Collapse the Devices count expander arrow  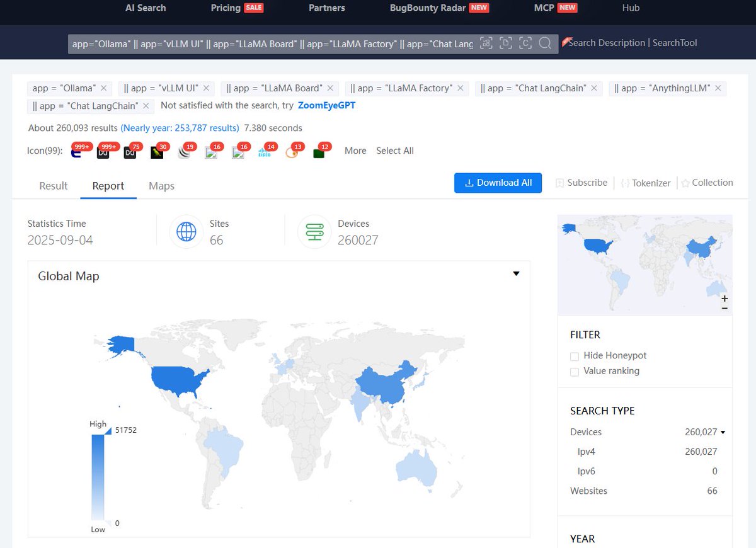pyautogui.click(x=723, y=432)
